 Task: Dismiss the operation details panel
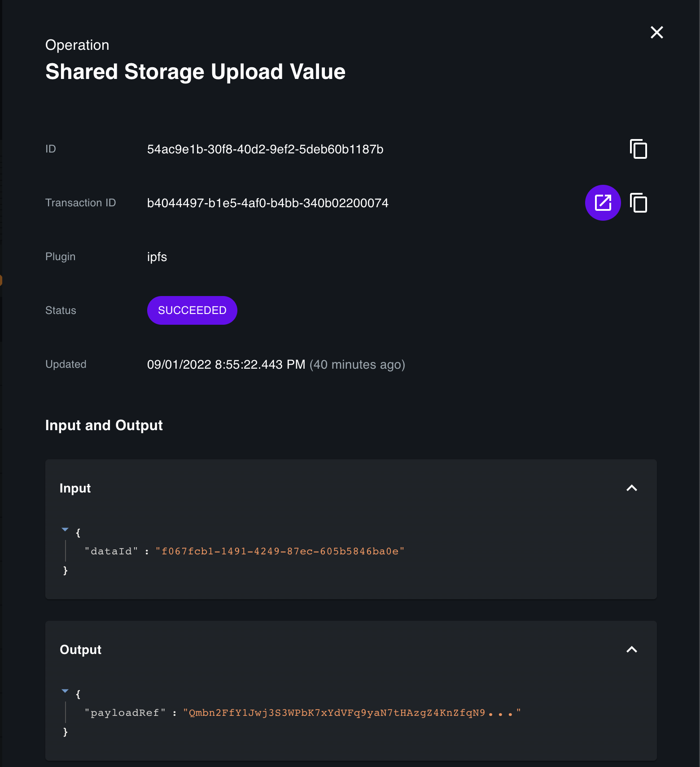click(656, 32)
